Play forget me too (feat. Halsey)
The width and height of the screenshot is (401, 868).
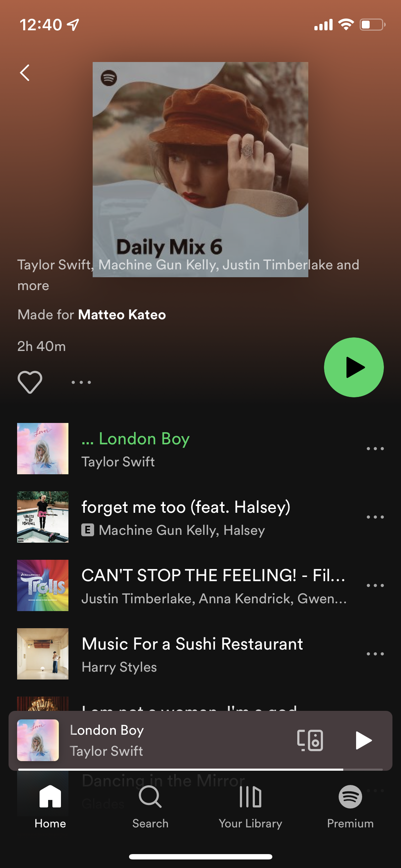[192, 517]
